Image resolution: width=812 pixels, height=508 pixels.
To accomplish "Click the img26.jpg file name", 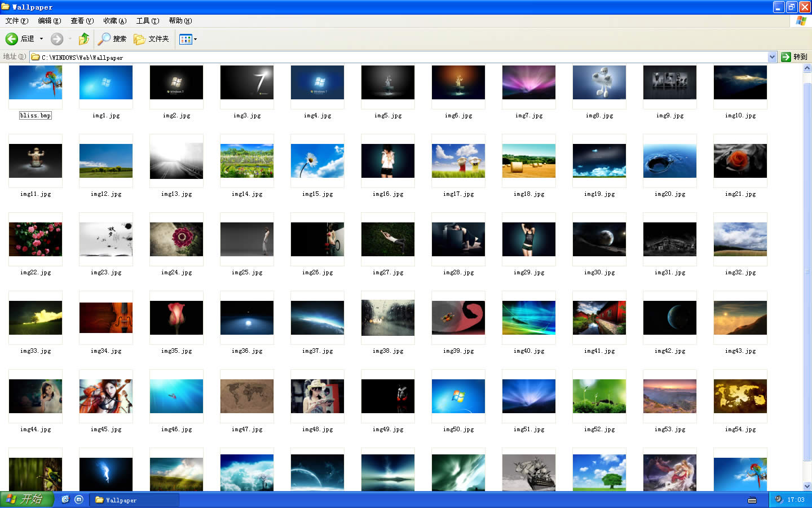I will pos(317,273).
